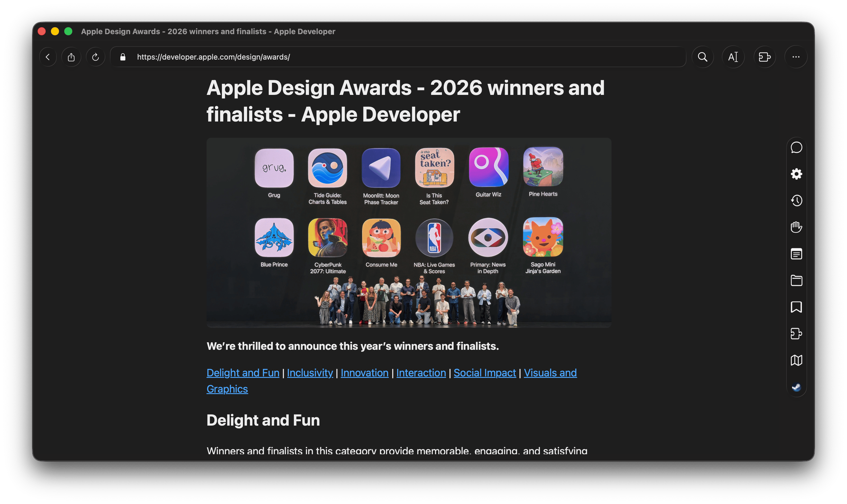Image resolution: width=847 pixels, height=504 pixels.
Task: Maximize the window with the green button
Action: coord(68,32)
